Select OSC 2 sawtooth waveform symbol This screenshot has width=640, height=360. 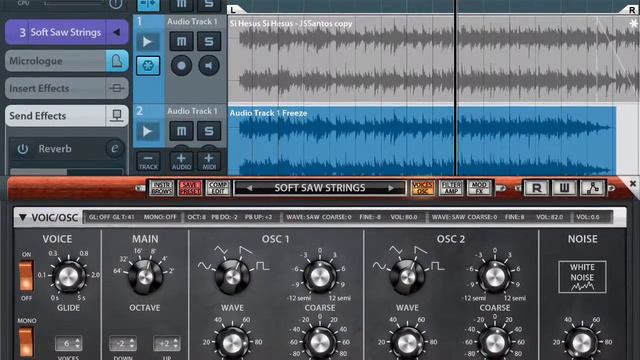pyautogui.click(x=421, y=250)
